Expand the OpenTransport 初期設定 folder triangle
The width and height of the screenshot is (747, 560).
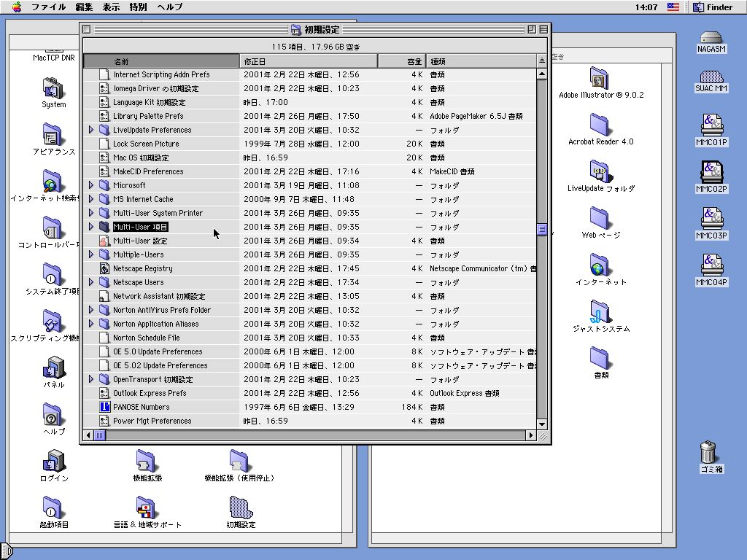pyautogui.click(x=91, y=379)
